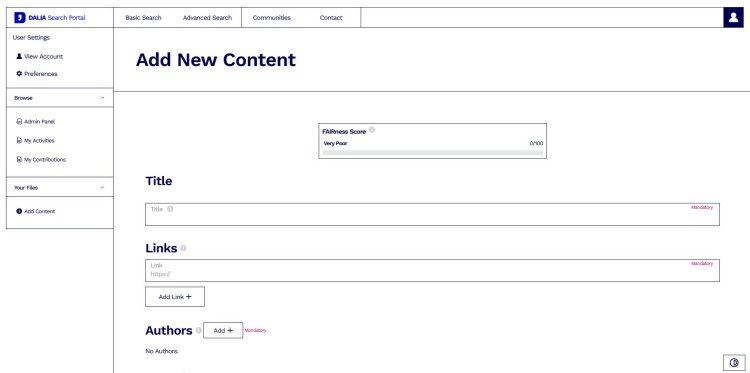750x373 pixels.
Task: Click the 'User Settings' sidebar label
Action: click(x=31, y=37)
